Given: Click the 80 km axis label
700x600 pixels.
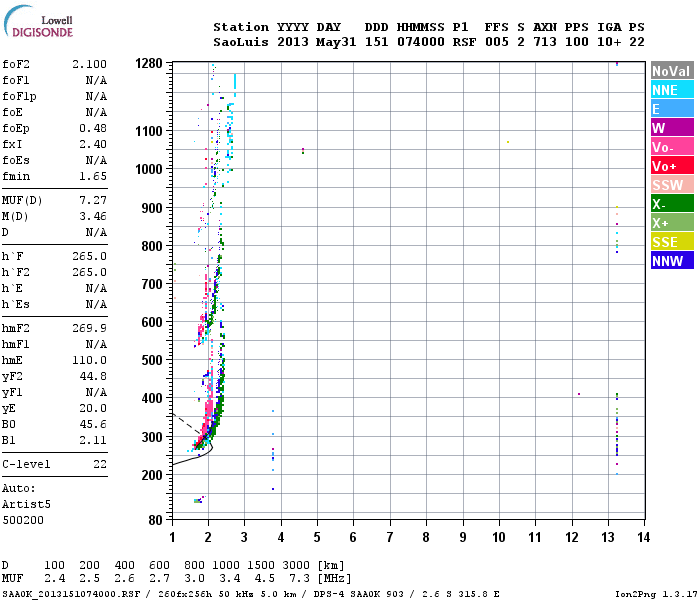Looking at the screenshot, I should click(155, 520).
